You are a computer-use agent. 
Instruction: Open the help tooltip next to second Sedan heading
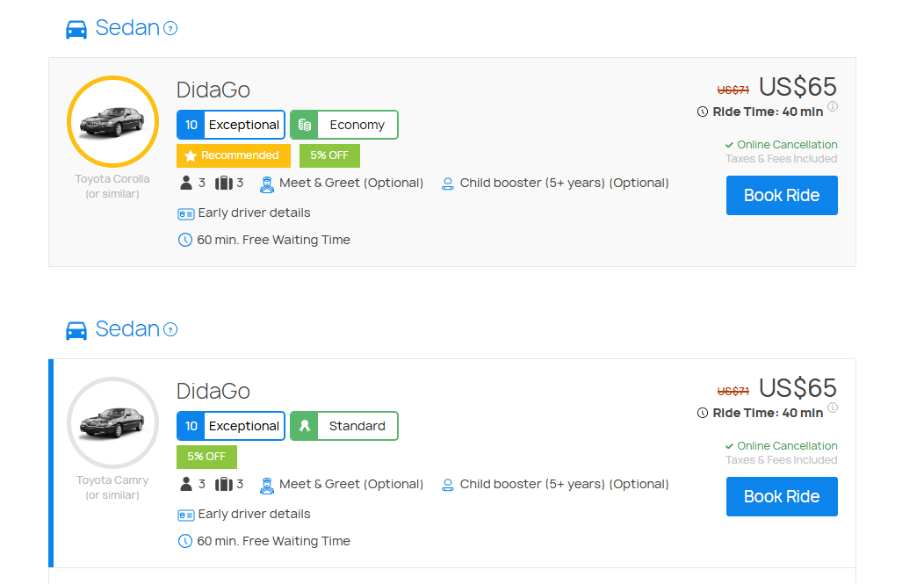click(170, 329)
